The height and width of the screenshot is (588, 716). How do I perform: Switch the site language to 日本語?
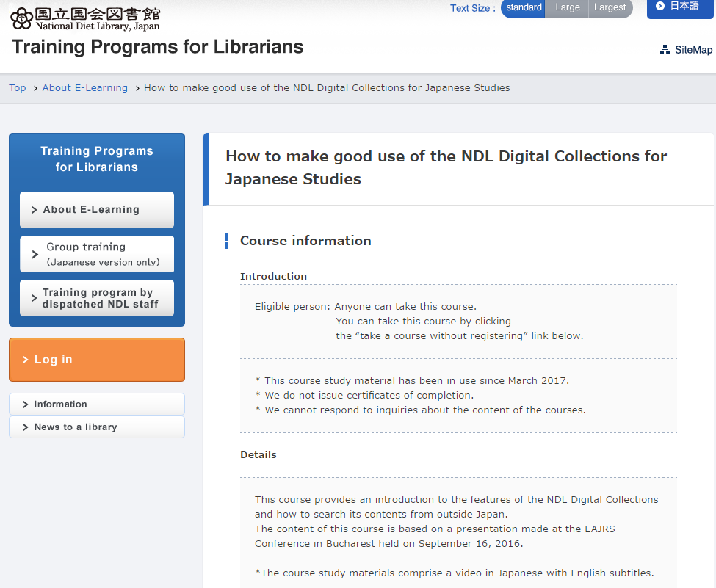pos(680,8)
